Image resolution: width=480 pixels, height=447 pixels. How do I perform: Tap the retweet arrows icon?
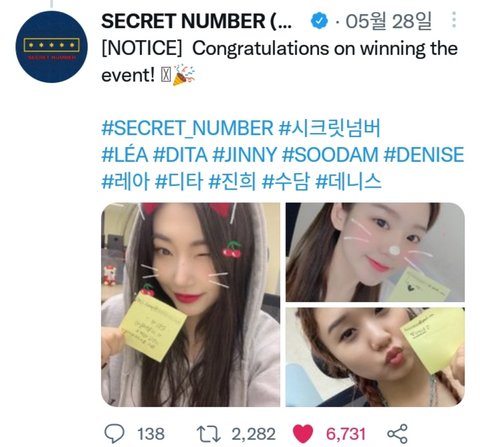pyautogui.click(x=208, y=434)
